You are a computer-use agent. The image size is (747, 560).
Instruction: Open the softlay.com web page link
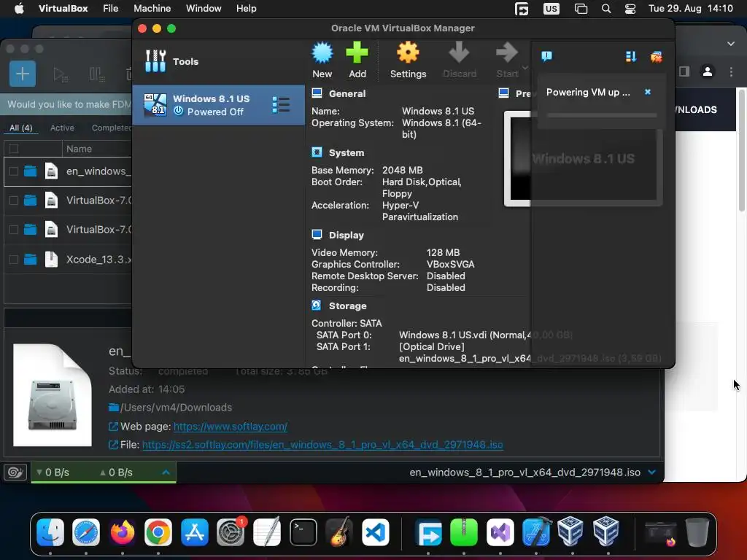(230, 426)
